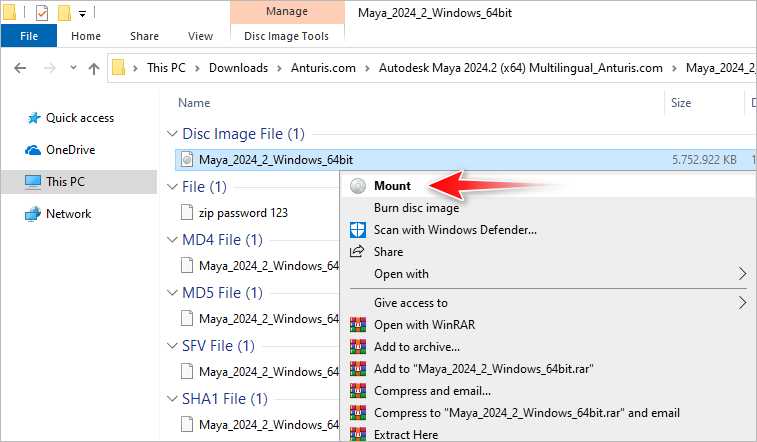Expand the Give access to submenu arrow
Screen dimensions: 757x442
742,302
